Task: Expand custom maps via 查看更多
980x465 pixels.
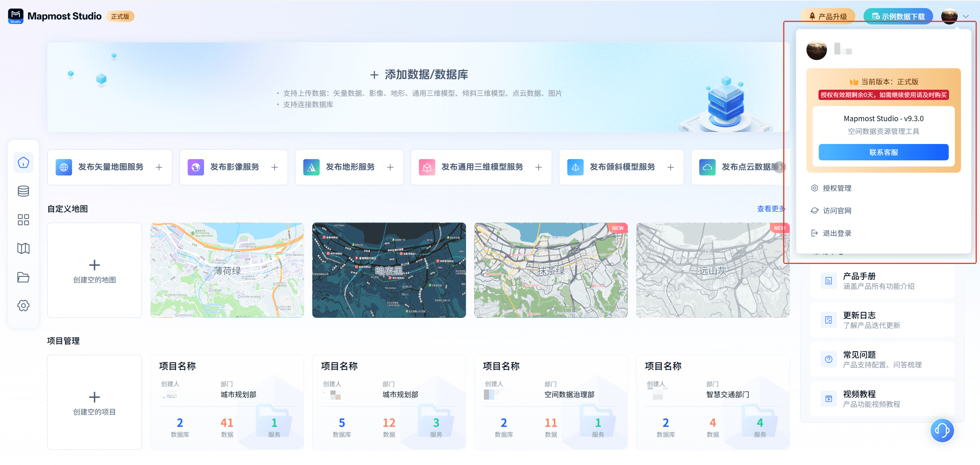Action: coord(770,209)
